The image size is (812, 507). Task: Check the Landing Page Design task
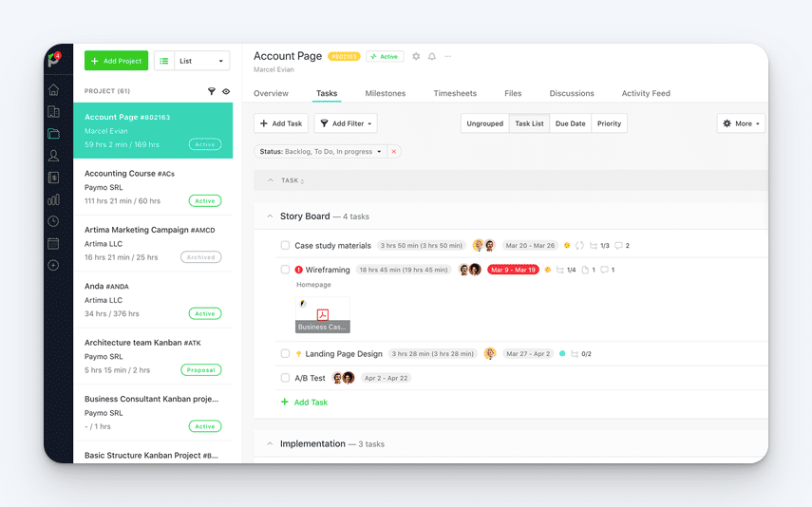[285, 354]
